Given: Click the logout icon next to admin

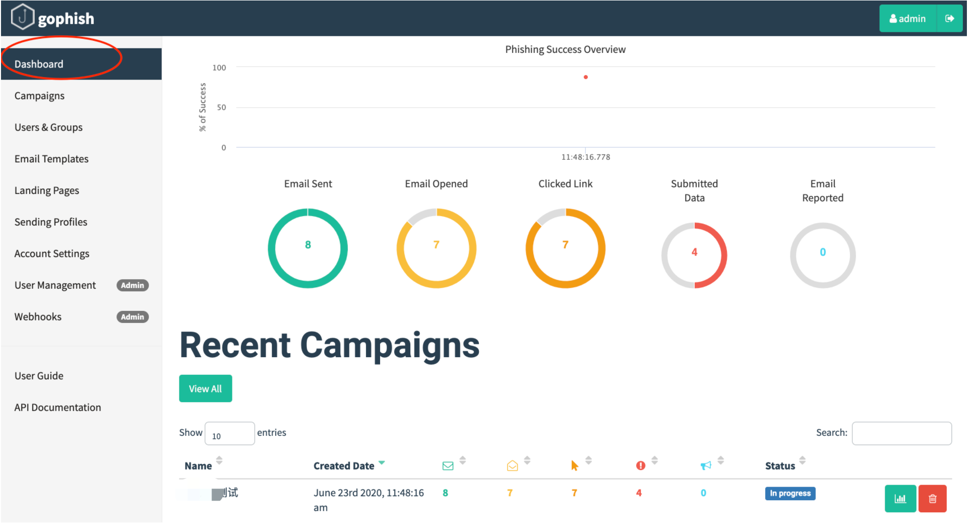Looking at the screenshot, I should tap(949, 19).
